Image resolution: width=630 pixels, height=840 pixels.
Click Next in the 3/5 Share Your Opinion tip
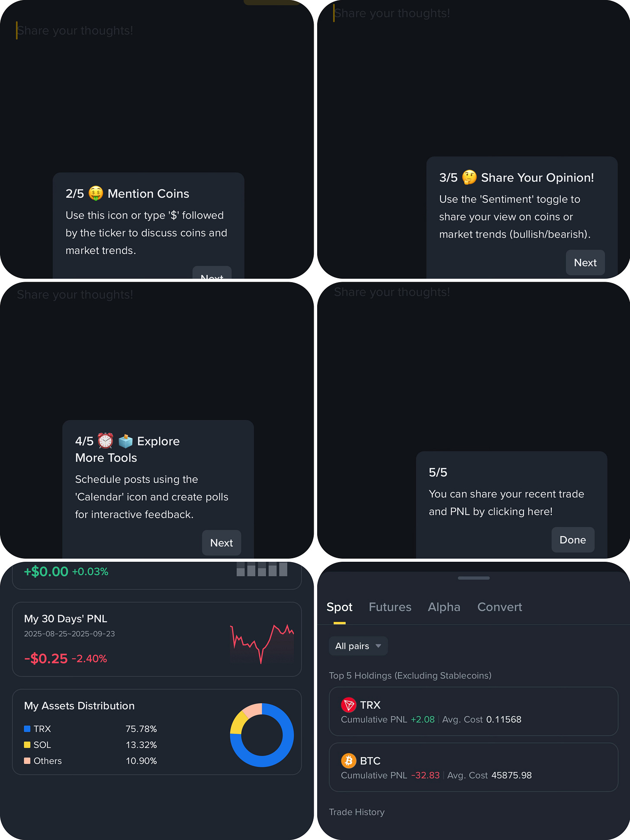[585, 263]
